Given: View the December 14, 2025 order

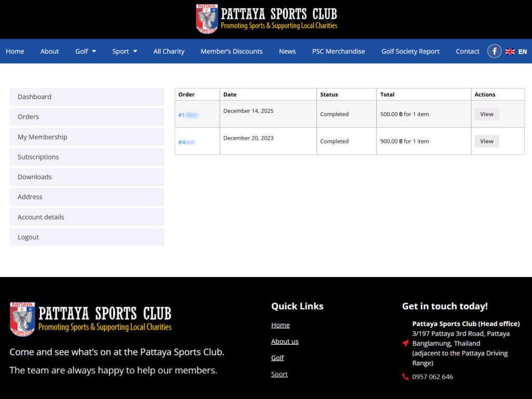Looking at the screenshot, I should click(486, 114).
